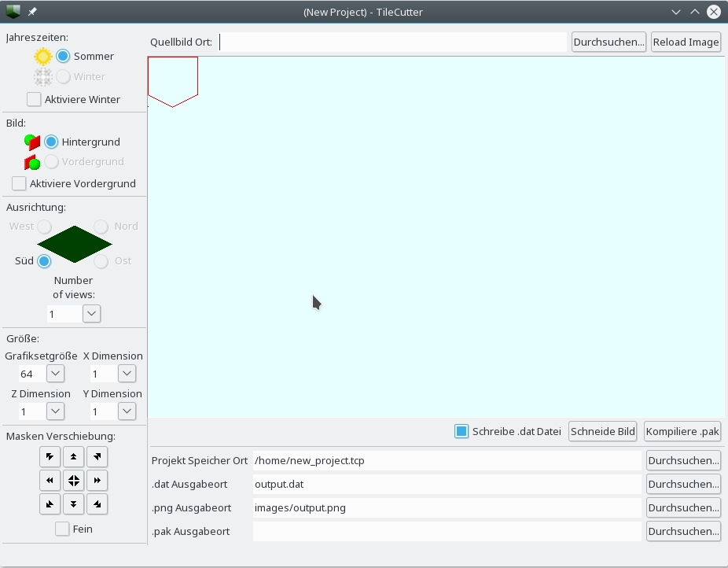Click the Schneide Bild button
The image size is (728, 568).
(x=603, y=431)
